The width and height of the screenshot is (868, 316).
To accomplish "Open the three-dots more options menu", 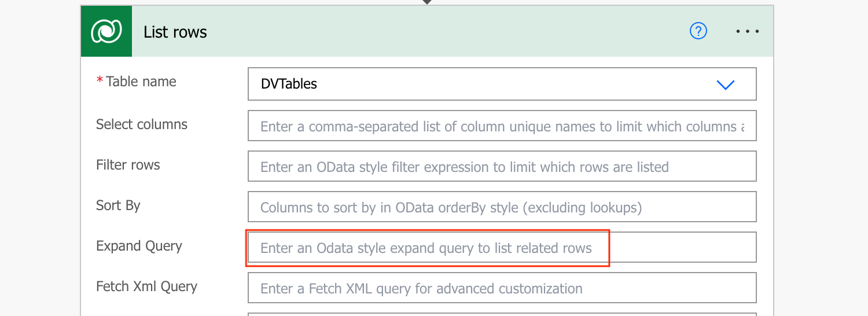I will pyautogui.click(x=747, y=31).
